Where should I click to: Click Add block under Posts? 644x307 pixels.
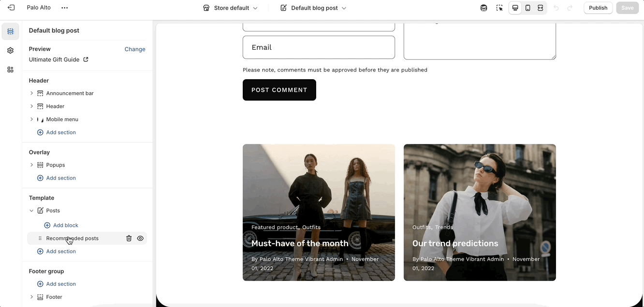coord(65,225)
